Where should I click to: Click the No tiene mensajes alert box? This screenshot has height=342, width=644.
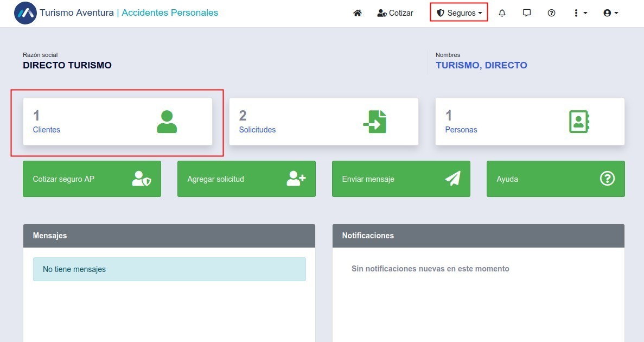point(169,269)
